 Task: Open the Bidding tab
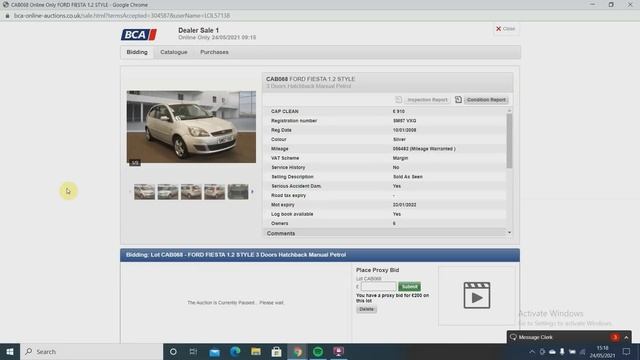click(137, 52)
